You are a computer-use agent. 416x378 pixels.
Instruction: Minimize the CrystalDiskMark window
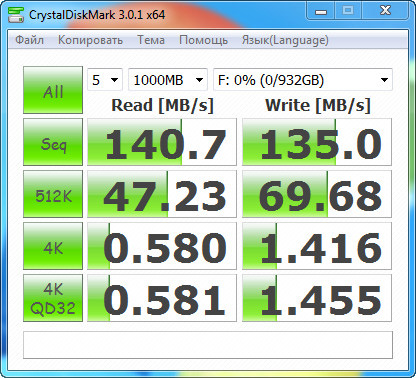(321, 11)
